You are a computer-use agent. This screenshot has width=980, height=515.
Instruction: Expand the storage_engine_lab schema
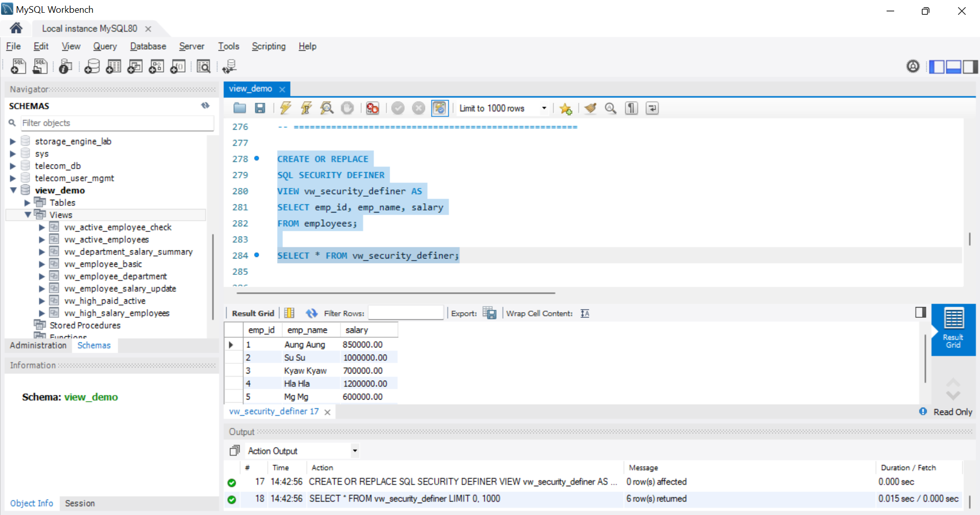[x=13, y=142]
